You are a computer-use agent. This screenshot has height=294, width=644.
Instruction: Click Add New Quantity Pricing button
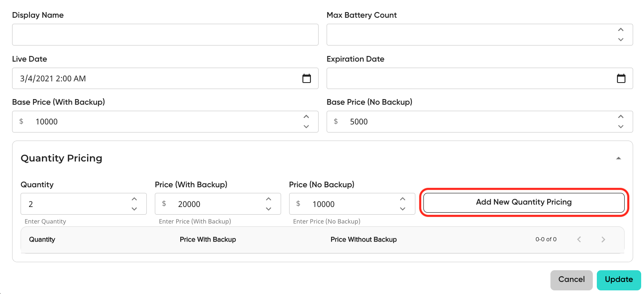524,203
